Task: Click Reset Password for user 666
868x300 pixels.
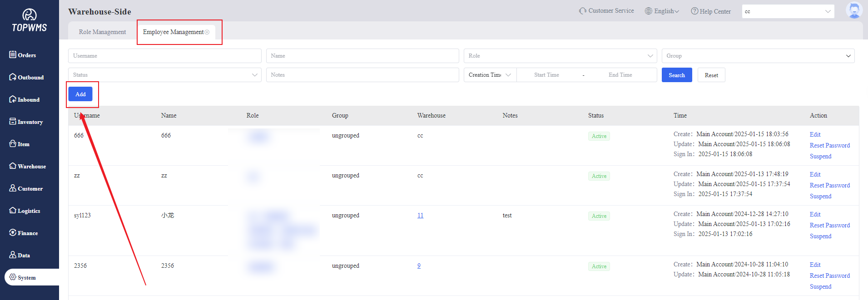Action: pos(829,145)
